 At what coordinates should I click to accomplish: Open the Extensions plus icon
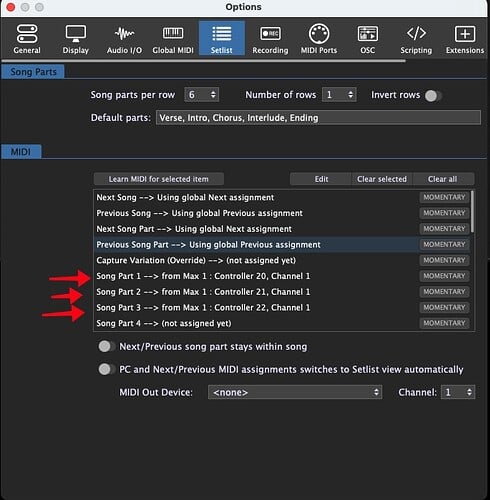click(465, 34)
